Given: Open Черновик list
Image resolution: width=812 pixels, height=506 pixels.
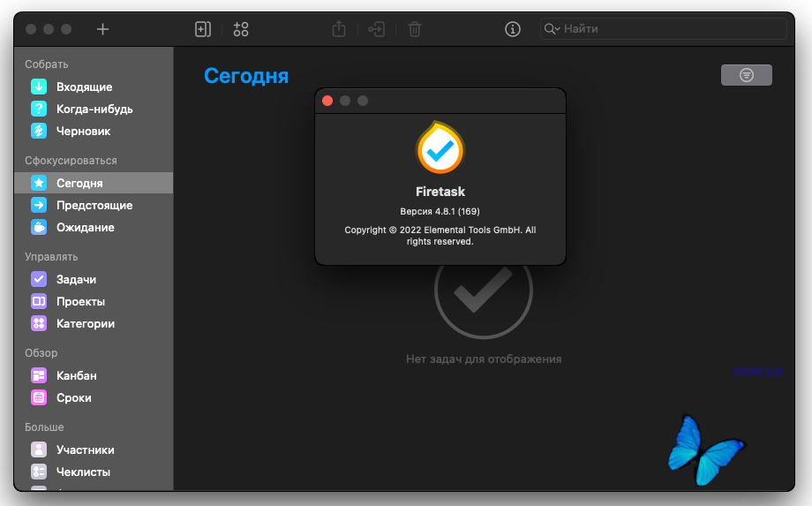Looking at the screenshot, I should 94,132.
